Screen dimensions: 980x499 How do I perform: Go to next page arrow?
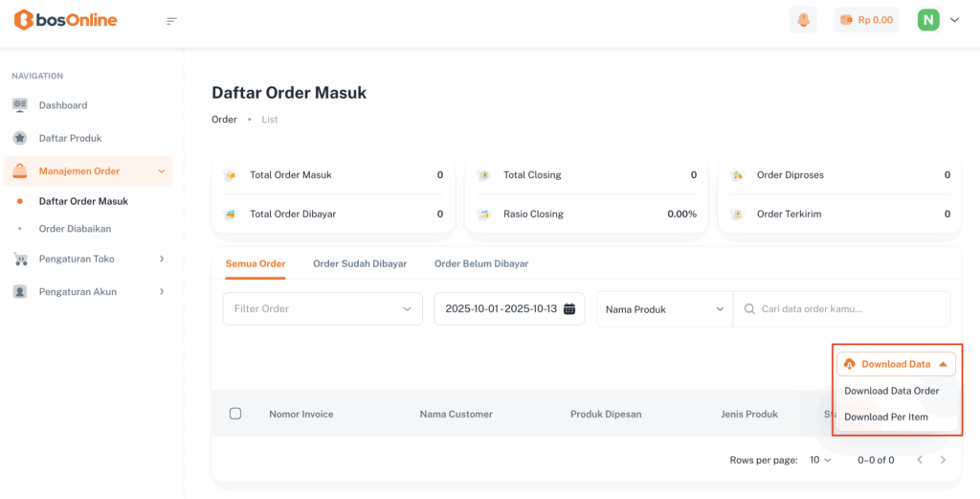point(943,460)
